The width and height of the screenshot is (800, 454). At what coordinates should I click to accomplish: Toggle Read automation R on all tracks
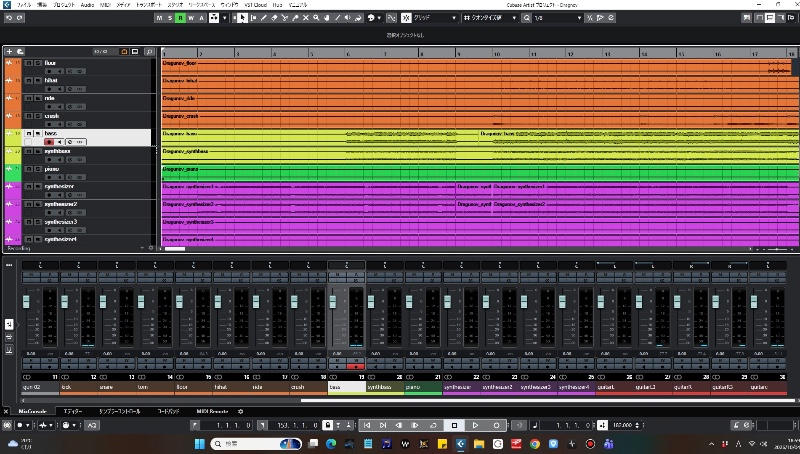click(x=180, y=18)
